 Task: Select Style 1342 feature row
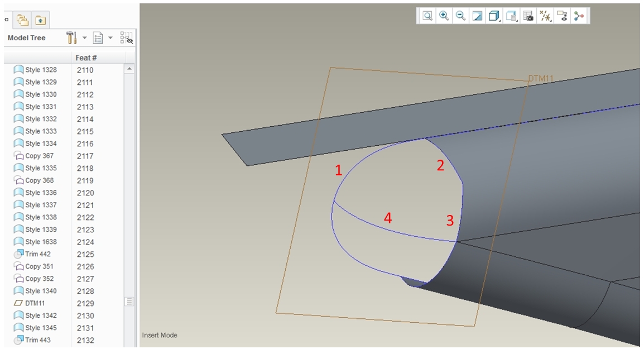tap(35, 315)
